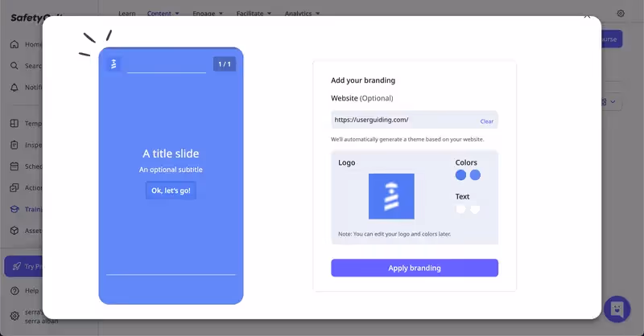Open the Notifications bell icon

[14, 88]
